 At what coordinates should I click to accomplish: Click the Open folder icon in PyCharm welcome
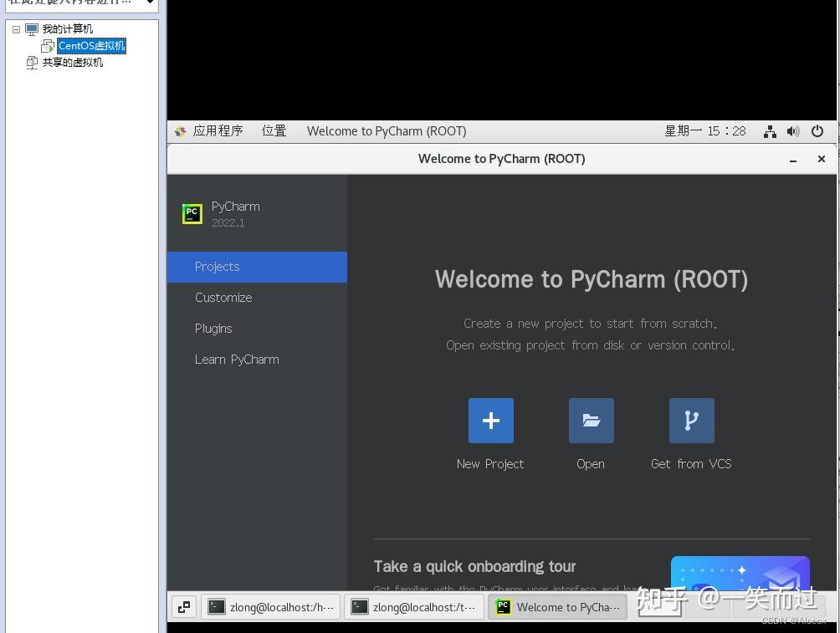tap(591, 421)
